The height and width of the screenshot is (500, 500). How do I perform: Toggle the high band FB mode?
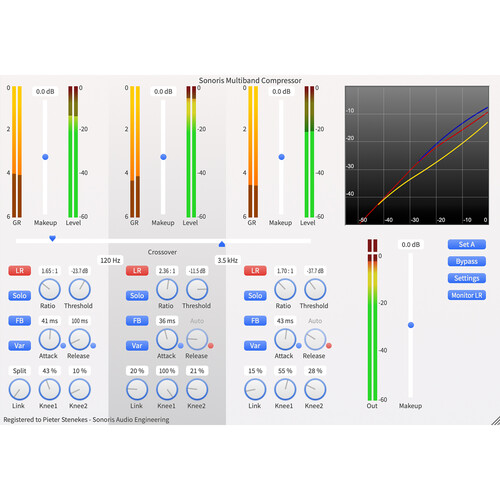pos(255,320)
